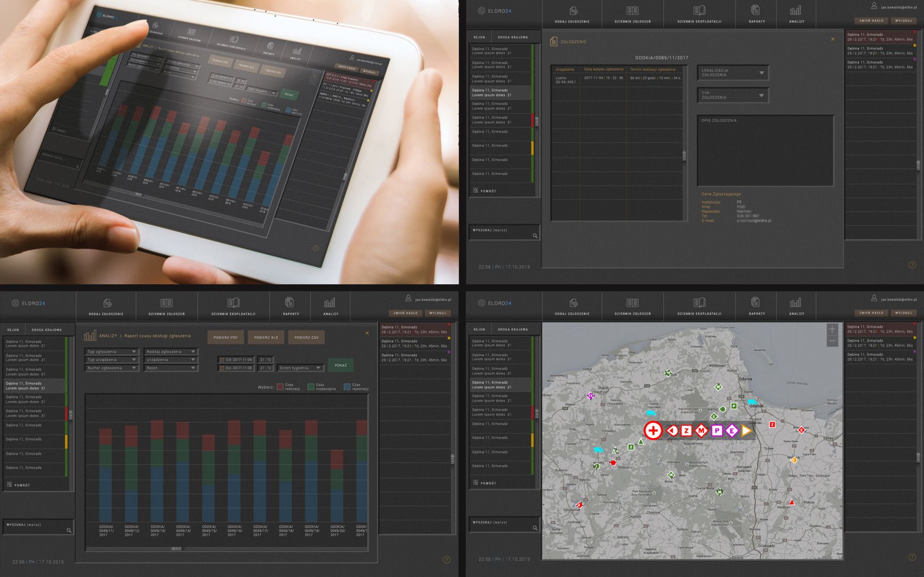Toggle the red Czas realizacji legend box
924x577 pixels.
click(x=280, y=387)
